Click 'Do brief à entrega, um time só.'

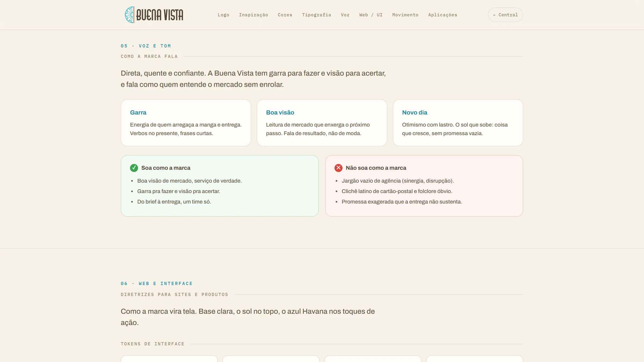[174, 202]
